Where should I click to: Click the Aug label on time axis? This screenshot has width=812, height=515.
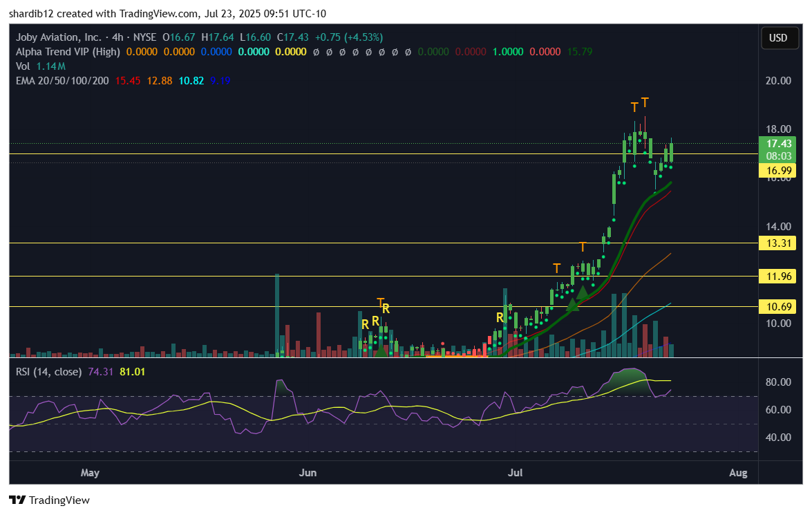(x=738, y=473)
